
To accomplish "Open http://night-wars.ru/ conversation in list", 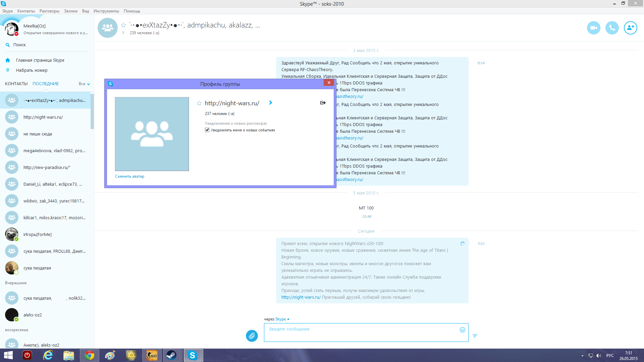I will click(45, 117).
